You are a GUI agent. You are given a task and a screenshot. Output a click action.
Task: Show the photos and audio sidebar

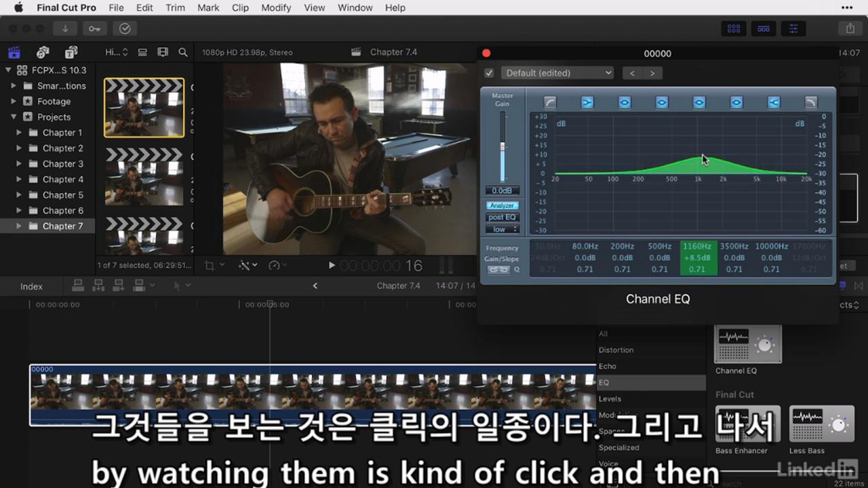[43, 52]
